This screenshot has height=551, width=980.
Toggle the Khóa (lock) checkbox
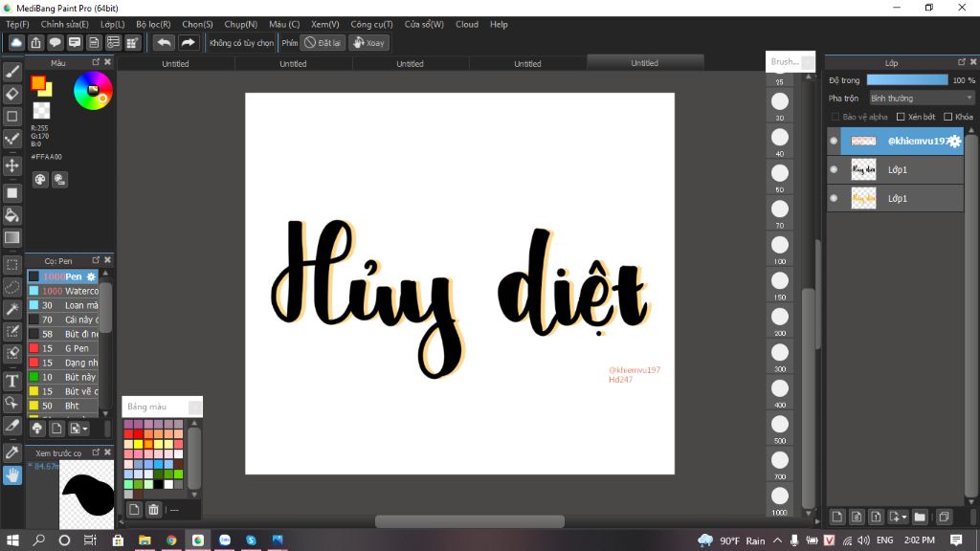[948, 117]
